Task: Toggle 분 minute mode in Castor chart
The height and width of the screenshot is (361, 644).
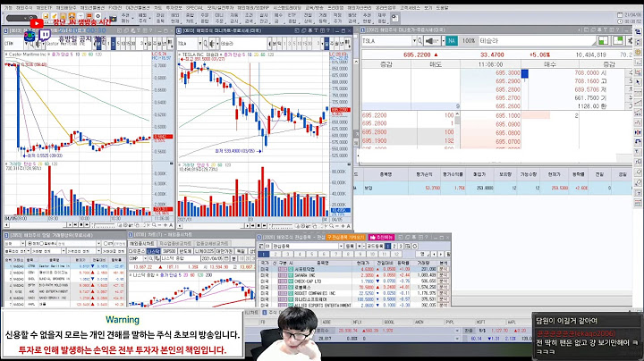Action: 98,44
